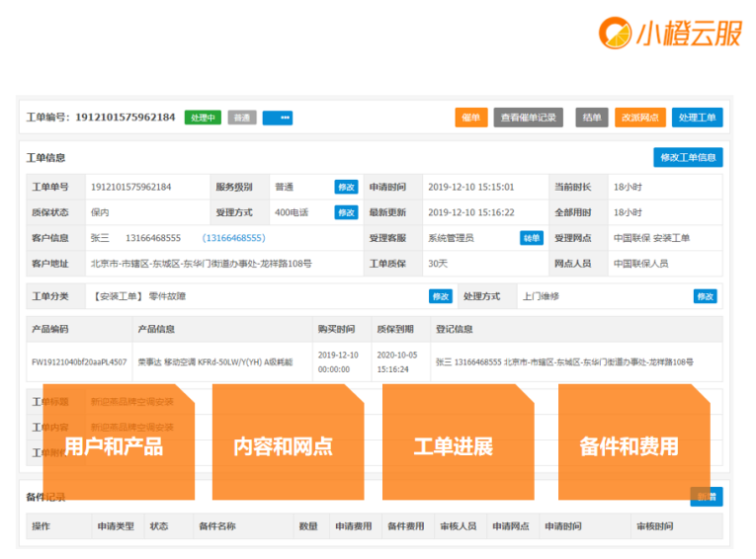Click the blue 处理工单 button
This screenshot has height=559, width=756.
(697, 118)
